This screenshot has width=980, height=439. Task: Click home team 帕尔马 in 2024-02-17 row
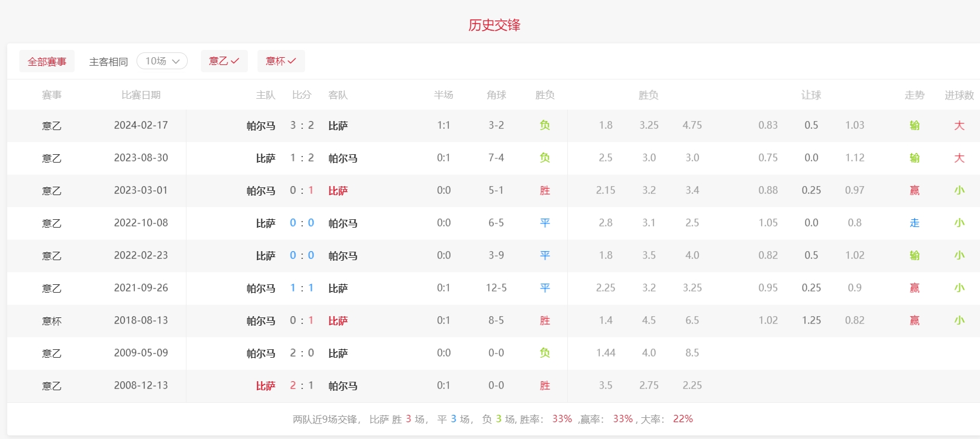[260, 126]
